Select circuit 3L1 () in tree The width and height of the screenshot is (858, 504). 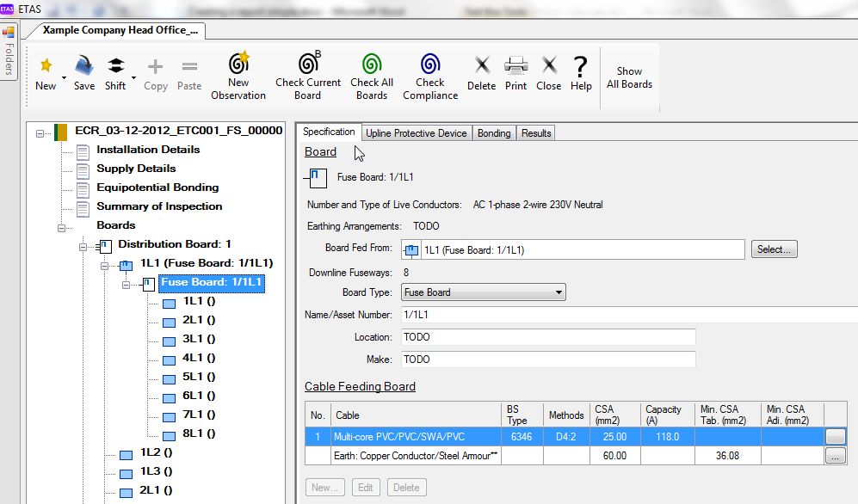click(x=199, y=338)
